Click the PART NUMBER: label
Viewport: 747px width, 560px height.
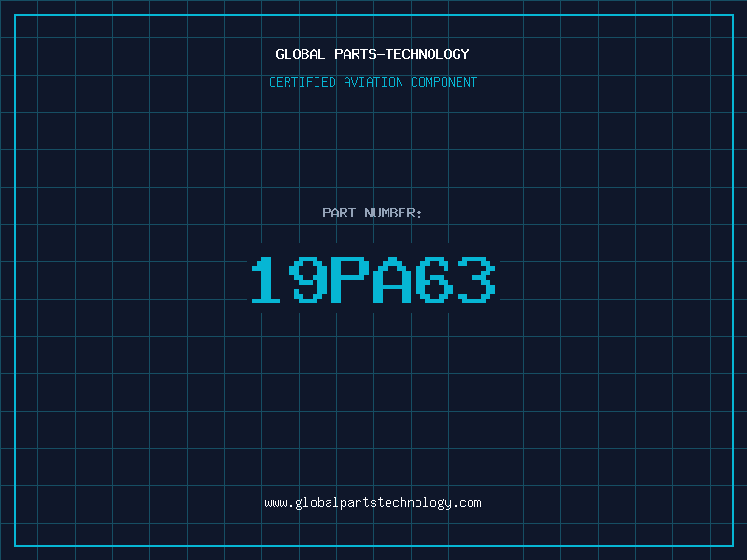373,213
